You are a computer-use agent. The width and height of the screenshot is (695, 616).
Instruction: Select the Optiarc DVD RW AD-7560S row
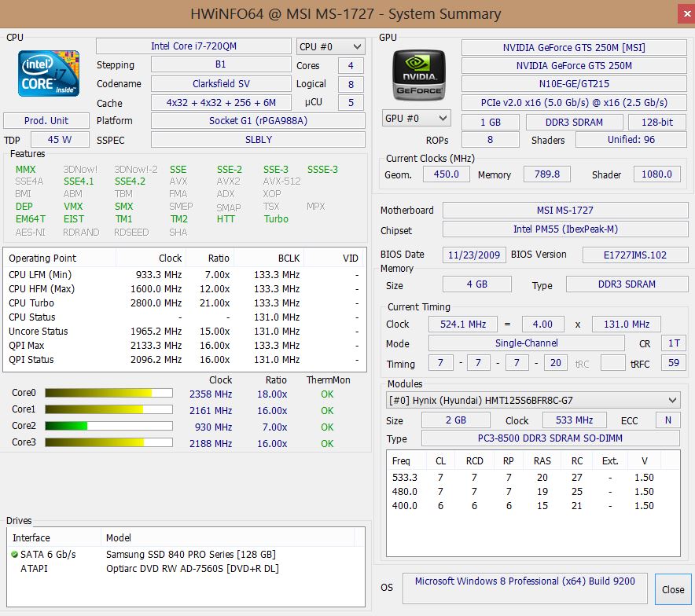pyautogui.click(x=186, y=569)
